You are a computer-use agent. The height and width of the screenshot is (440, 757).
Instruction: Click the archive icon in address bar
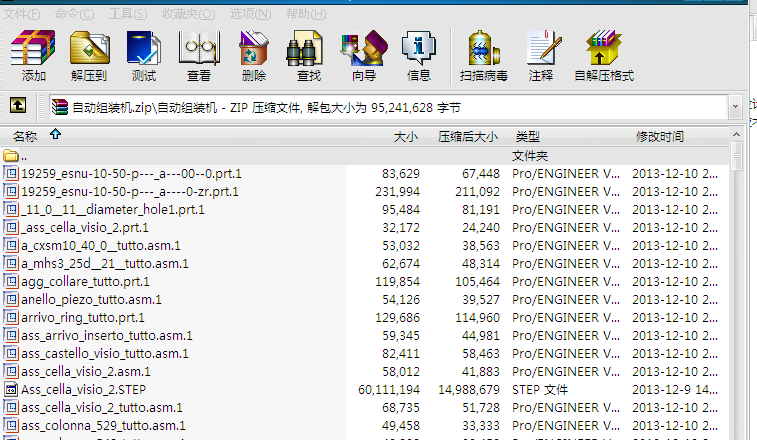[x=60, y=107]
